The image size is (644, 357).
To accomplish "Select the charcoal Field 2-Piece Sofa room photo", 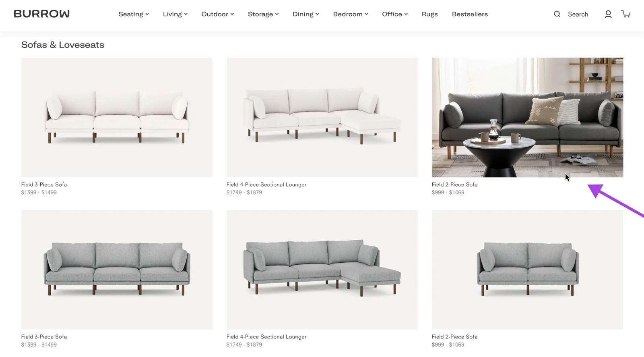I will coord(527,117).
